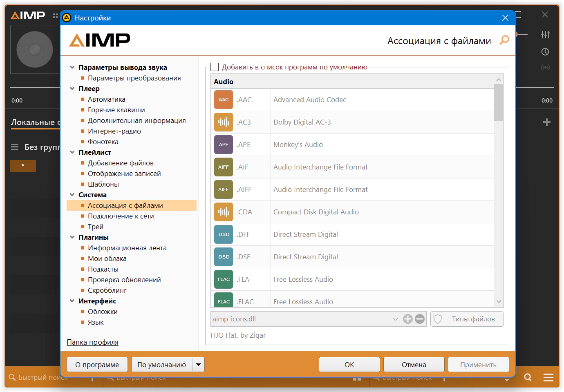Screen dimensions: 564x392
Task: Collapse the Интерфейс tree section
Action: pos(72,301)
